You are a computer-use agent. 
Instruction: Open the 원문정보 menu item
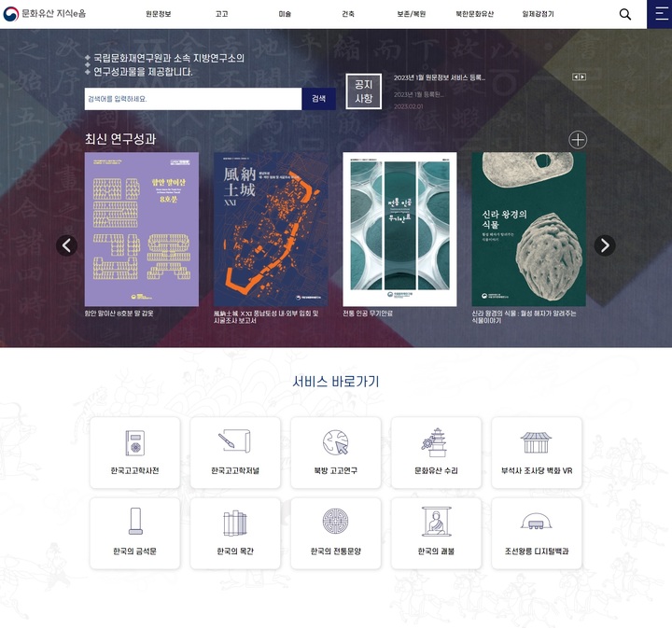coord(158,14)
